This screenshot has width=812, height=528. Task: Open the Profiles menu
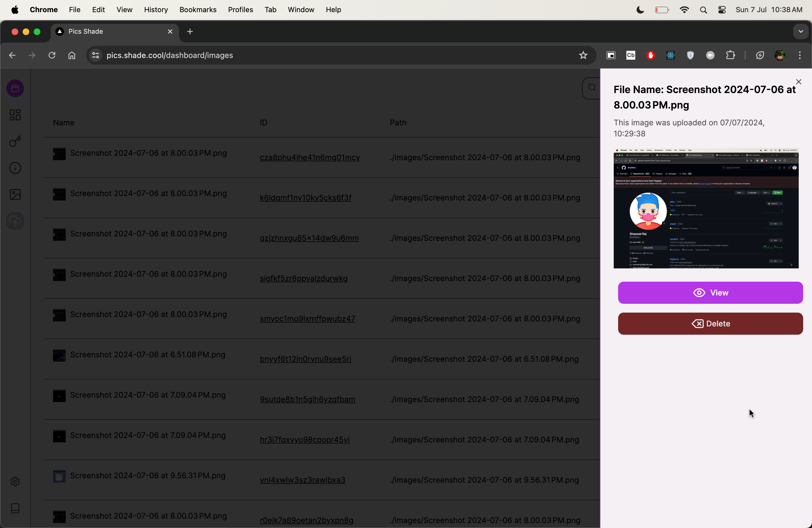tap(241, 10)
